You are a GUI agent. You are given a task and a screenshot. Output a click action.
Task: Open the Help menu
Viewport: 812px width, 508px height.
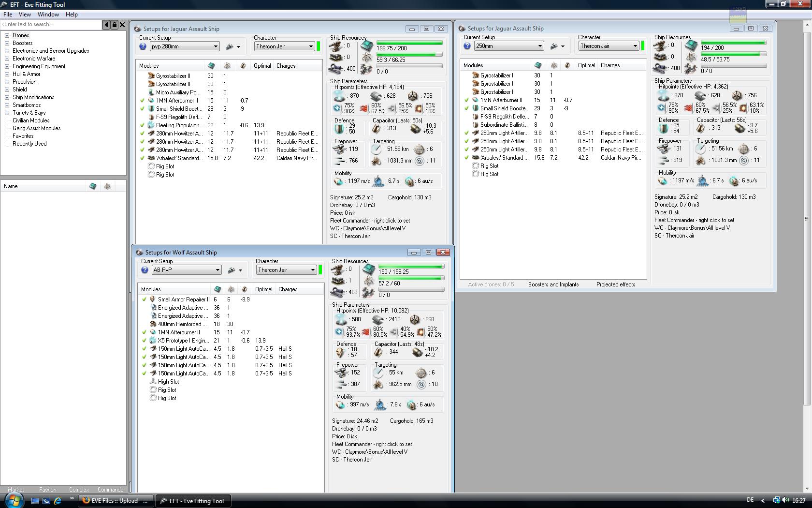(72, 15)
